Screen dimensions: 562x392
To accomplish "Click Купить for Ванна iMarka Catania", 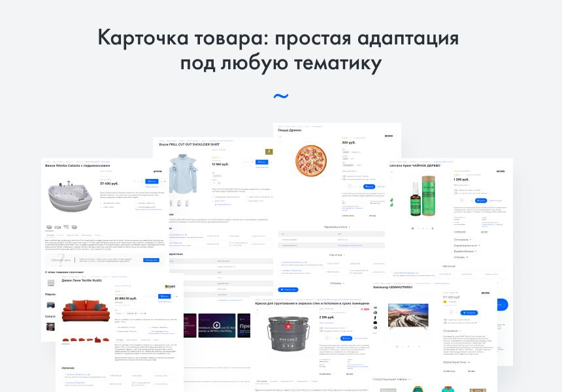I will coord(152,181).
